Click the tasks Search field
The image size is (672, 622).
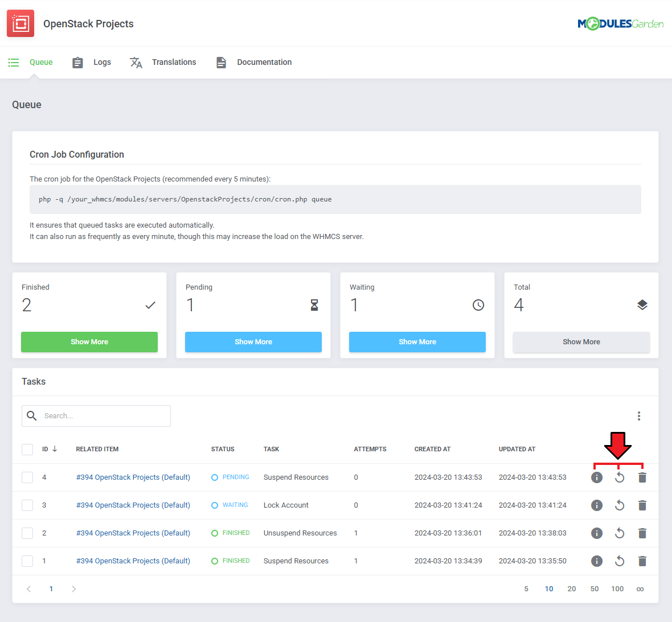tap(103, 416)
